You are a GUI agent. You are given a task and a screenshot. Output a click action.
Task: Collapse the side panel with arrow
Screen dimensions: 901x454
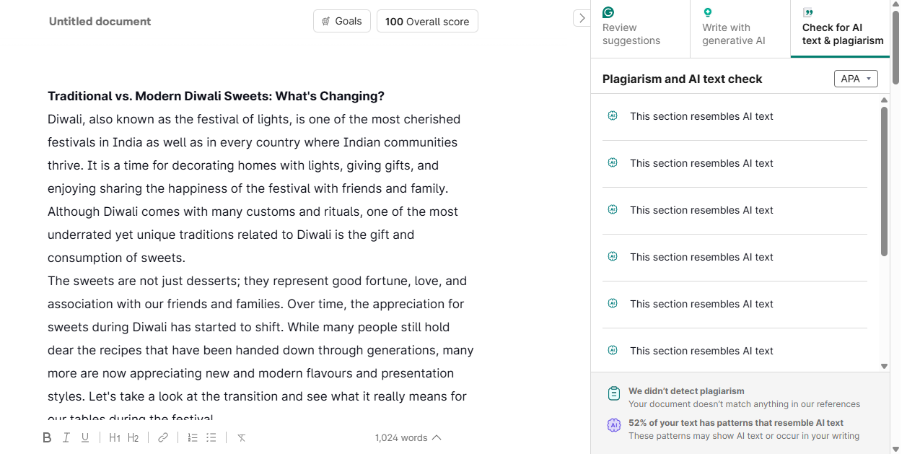point(582,18)
